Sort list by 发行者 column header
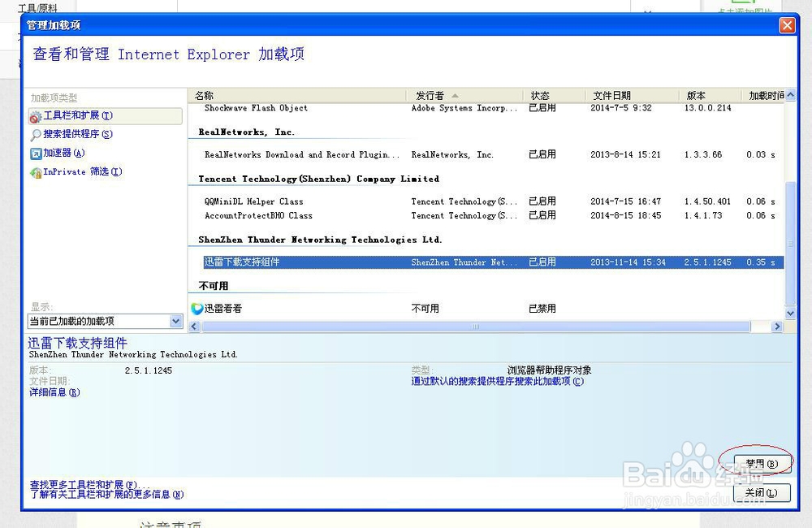 (x=465, y=95)
